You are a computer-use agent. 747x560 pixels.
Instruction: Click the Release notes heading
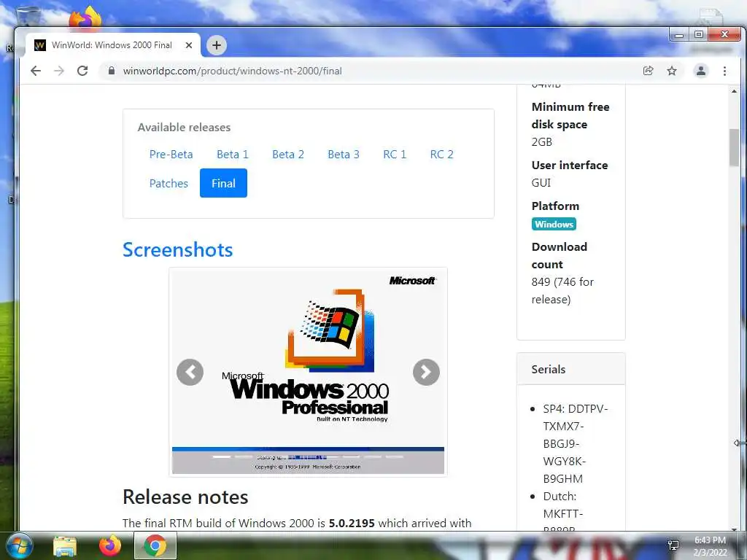point(185,497)
